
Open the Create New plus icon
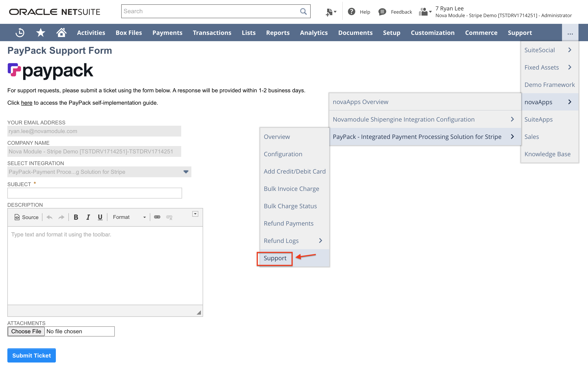pyautogui.click(x=331, y=12)
